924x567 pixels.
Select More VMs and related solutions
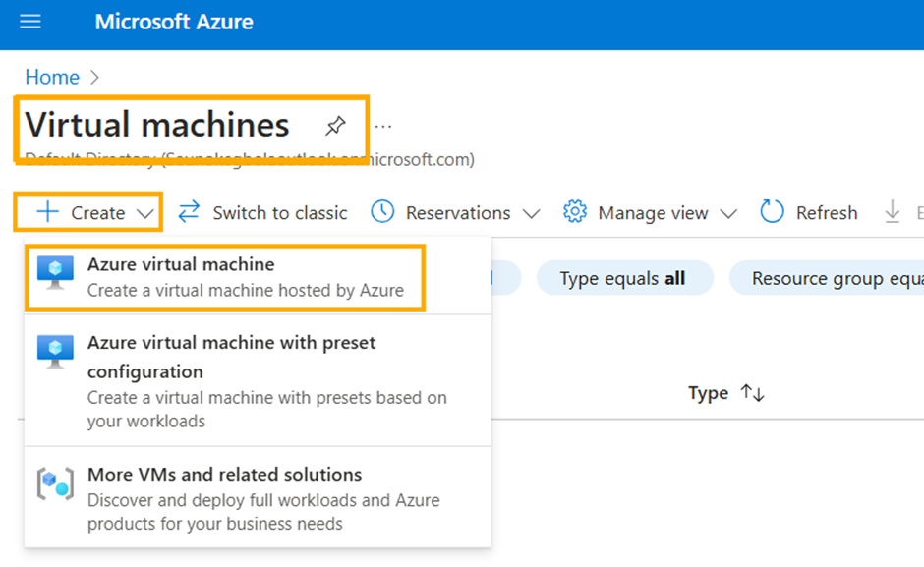[224, 475]
